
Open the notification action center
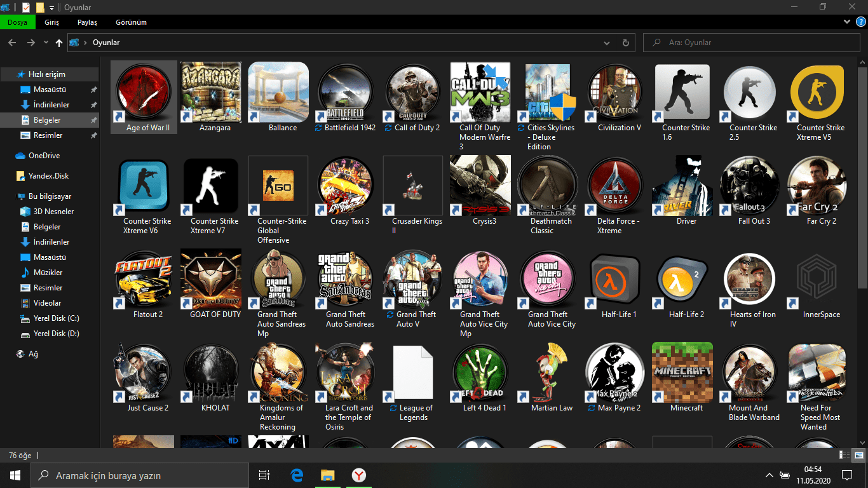tap(846, 475)
